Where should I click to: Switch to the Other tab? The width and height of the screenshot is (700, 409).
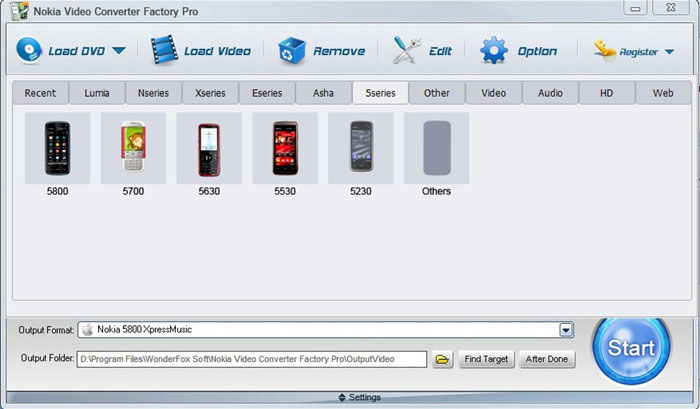click(437, 93)
